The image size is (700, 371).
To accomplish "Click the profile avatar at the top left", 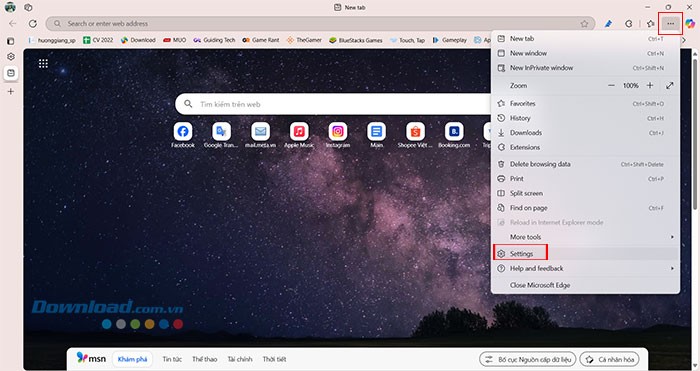I will [x=10, y=7].
